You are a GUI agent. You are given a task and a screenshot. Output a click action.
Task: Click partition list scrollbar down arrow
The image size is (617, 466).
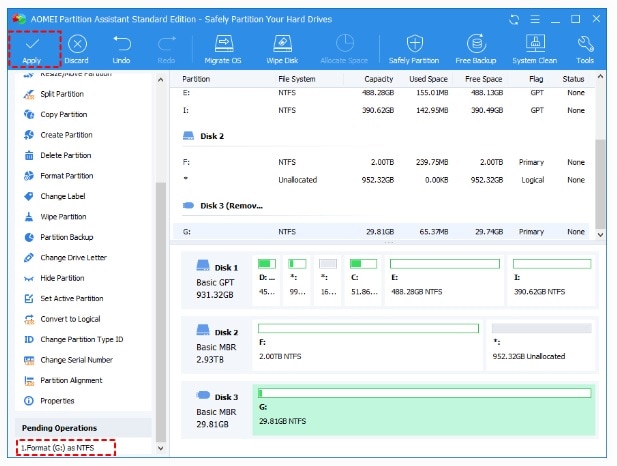(600, 235)
